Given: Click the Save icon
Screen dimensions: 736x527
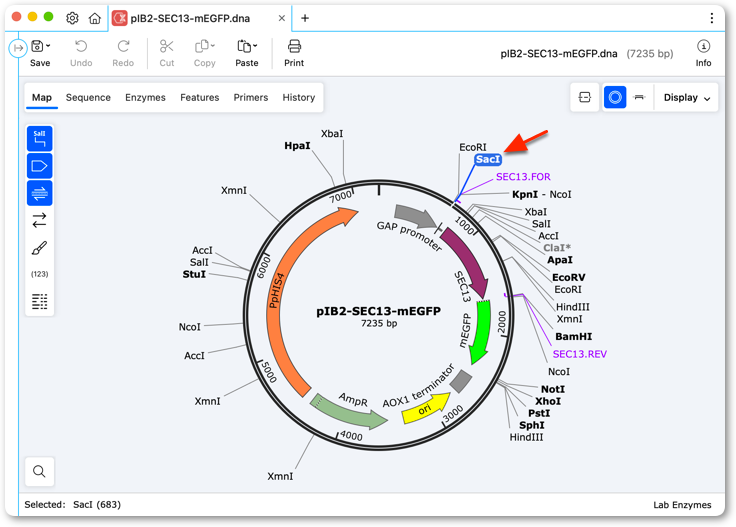Looking at the screenshot, I should point(37,46).
